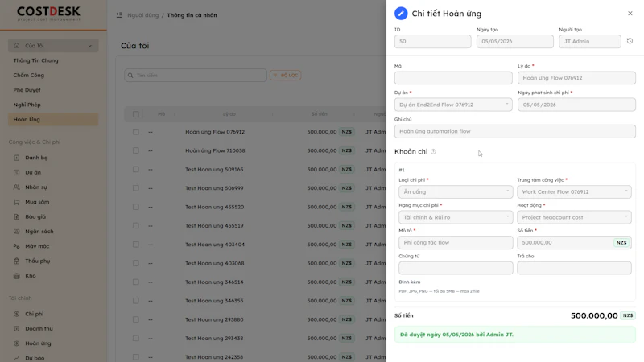Sort by the Lý do column header
The image size is (644, 362).
click(229, 114)
